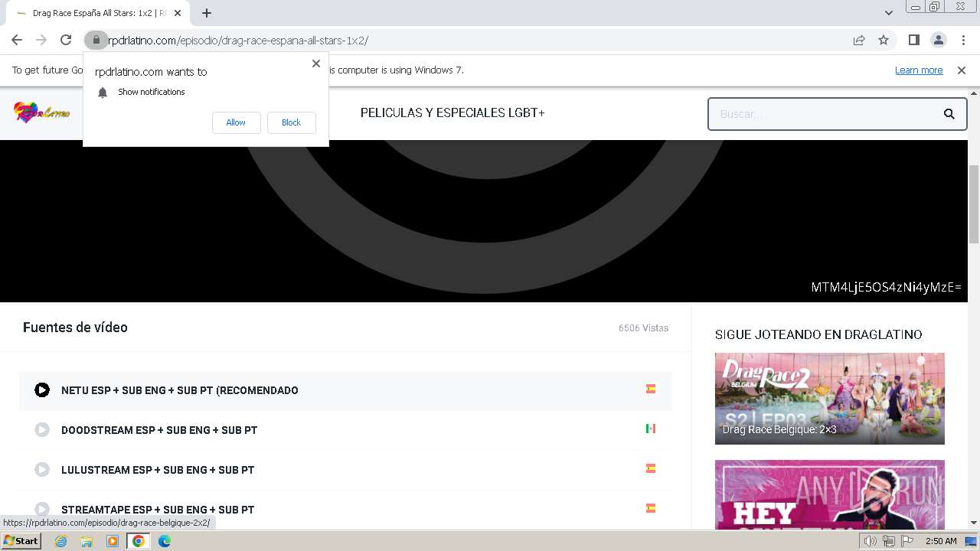
Task: Close the Windows 7 info bar
Action: click(x=962, y=70)
